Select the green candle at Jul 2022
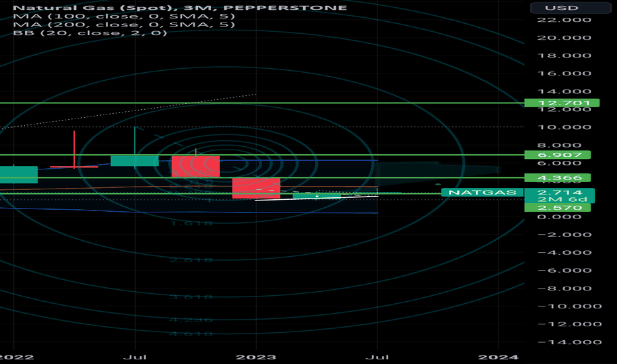 (x=134, y=161)
